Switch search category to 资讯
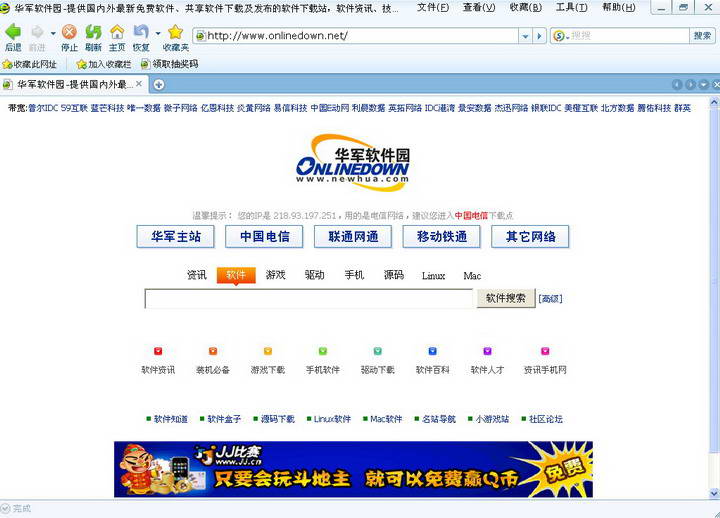This screenshot has height=518, width=720. [x=197, y=275]
